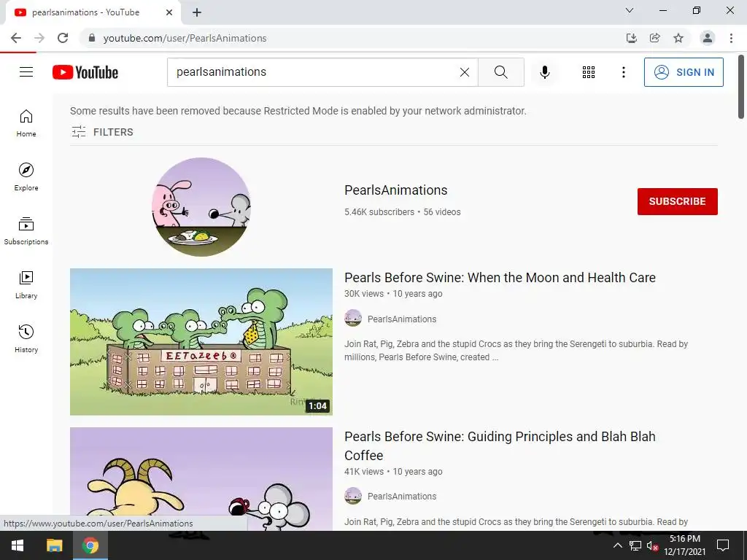Open the PearlsAnimations channel title
Image resolution: width=747 pixels, height=560 pixels.
(x=396, y=190)
